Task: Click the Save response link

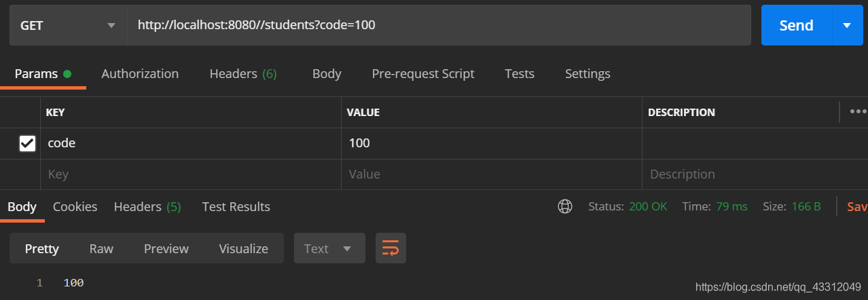Action: point(857,206)
